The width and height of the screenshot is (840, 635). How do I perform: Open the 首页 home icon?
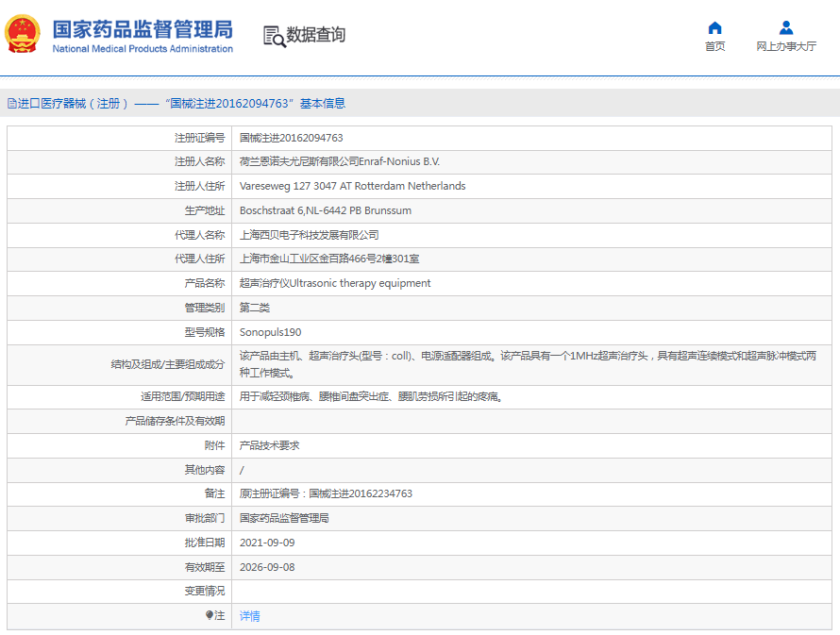pos(714,28)
